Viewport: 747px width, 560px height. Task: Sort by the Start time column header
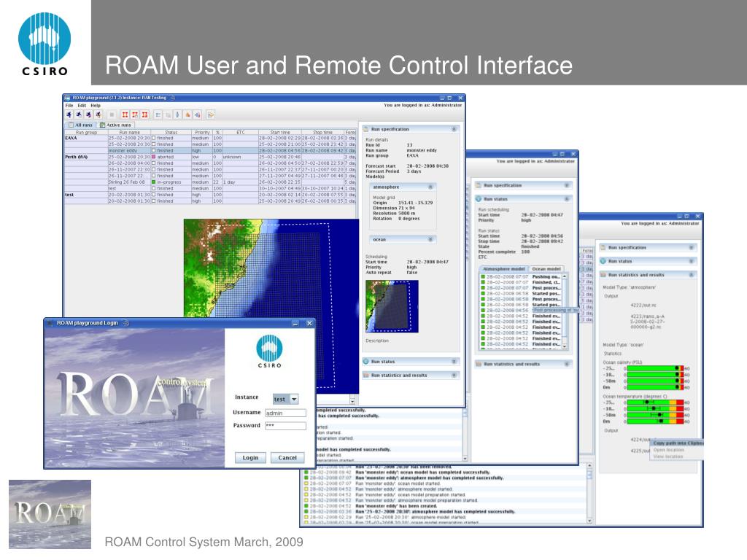(x=279, y=133)
